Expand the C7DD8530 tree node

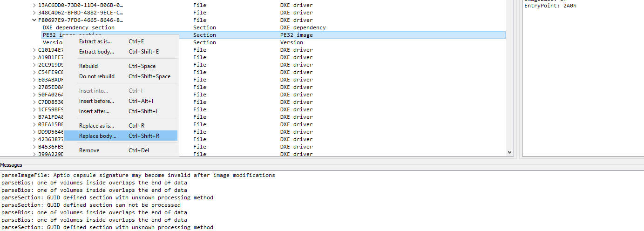point(34,102)
